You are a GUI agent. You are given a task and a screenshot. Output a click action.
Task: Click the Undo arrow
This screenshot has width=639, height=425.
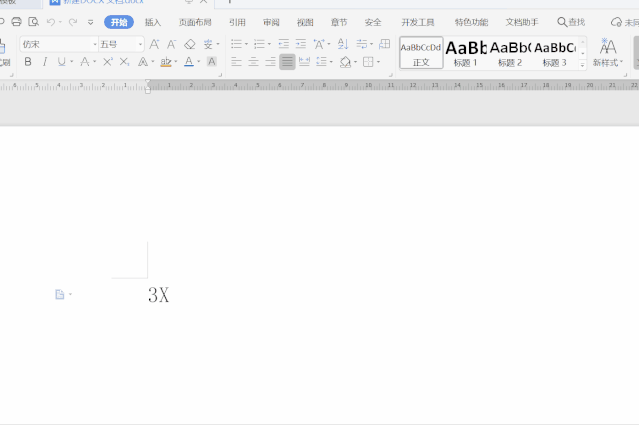pyautogui.click(x=51, y=22)
